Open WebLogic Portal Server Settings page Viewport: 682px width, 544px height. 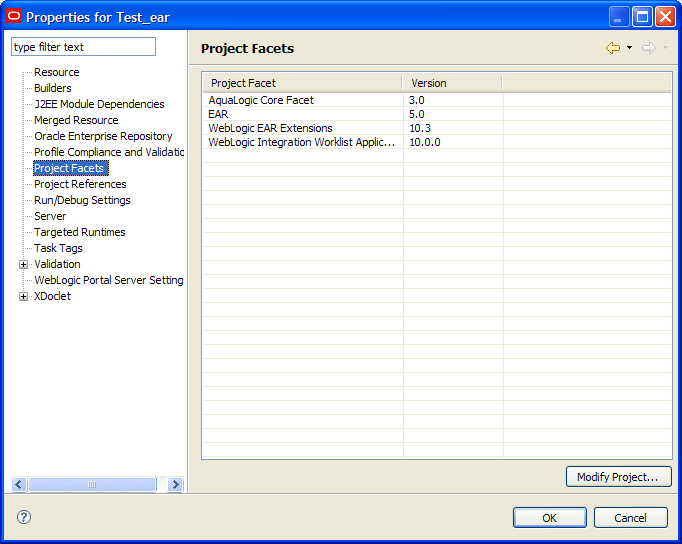[109, 280]
